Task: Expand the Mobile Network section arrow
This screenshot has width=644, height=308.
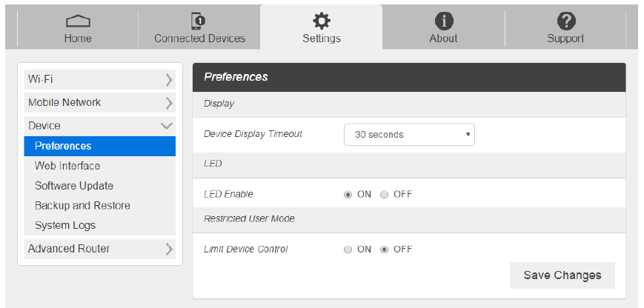Action: point(169,103)
